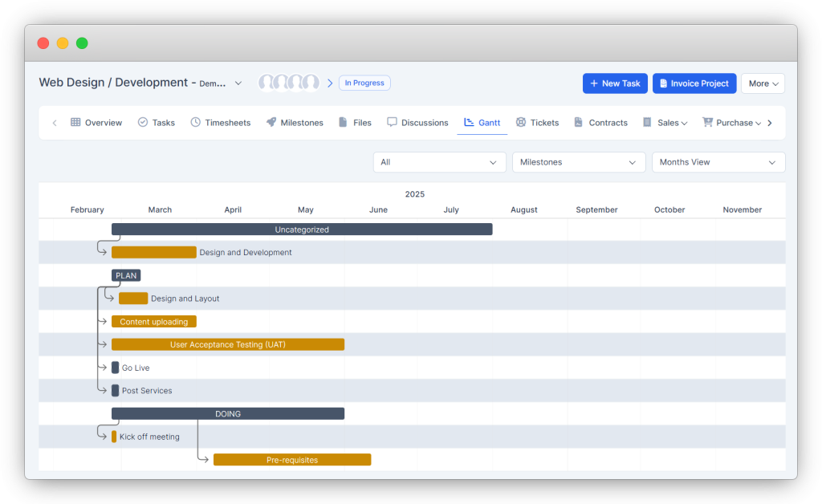Select the Tasks checkmark icon

143,122
